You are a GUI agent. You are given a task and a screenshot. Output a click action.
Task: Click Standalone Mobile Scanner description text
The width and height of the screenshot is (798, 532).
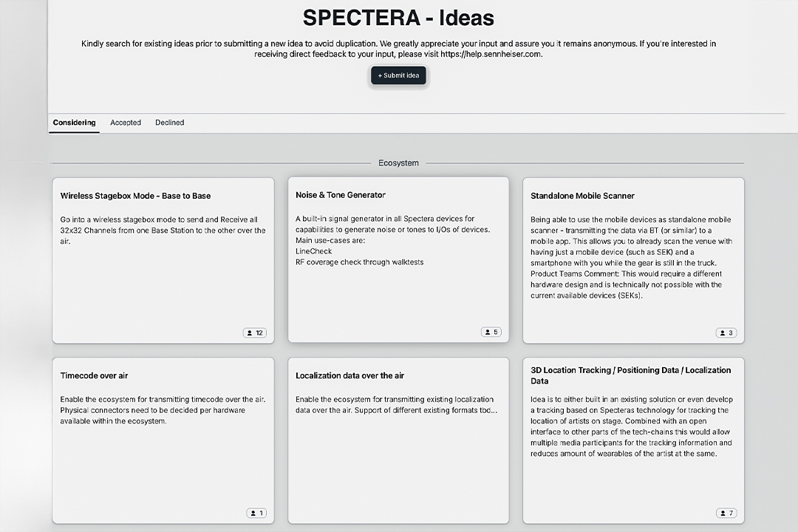pos(630,257)
